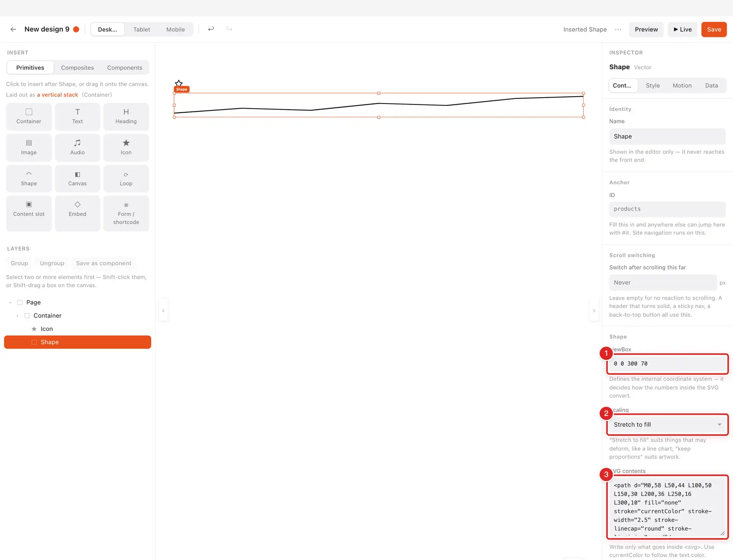
Task: Select the star icon on the canvas
Action: (179, 83)
